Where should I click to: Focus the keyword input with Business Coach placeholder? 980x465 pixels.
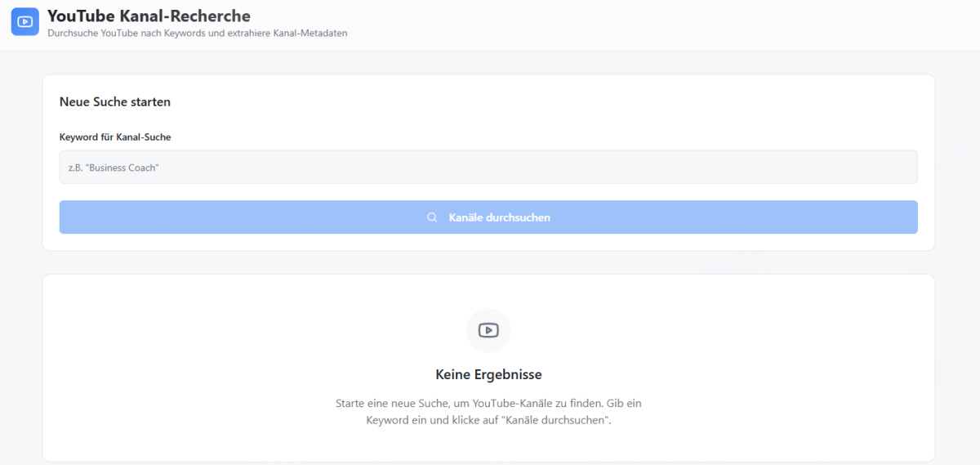click(488, 167)
